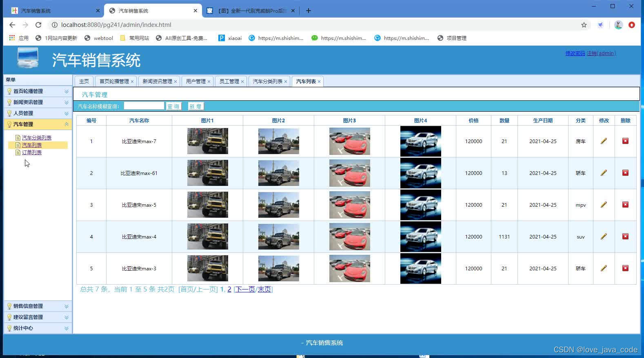The image size is (644, 358).
Task: Open the 应用 apps grid bookmark
Action: (19, 38)
